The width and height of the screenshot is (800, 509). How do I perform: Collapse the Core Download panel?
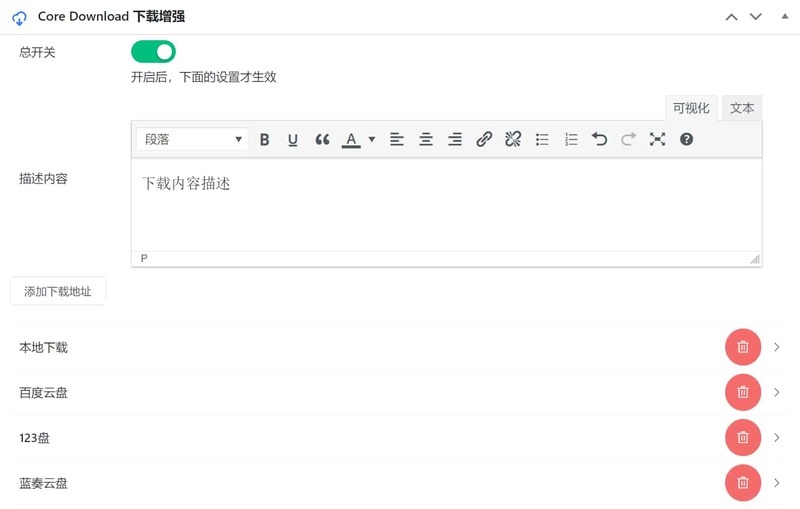pyautogui.click(x=785, y=16)
